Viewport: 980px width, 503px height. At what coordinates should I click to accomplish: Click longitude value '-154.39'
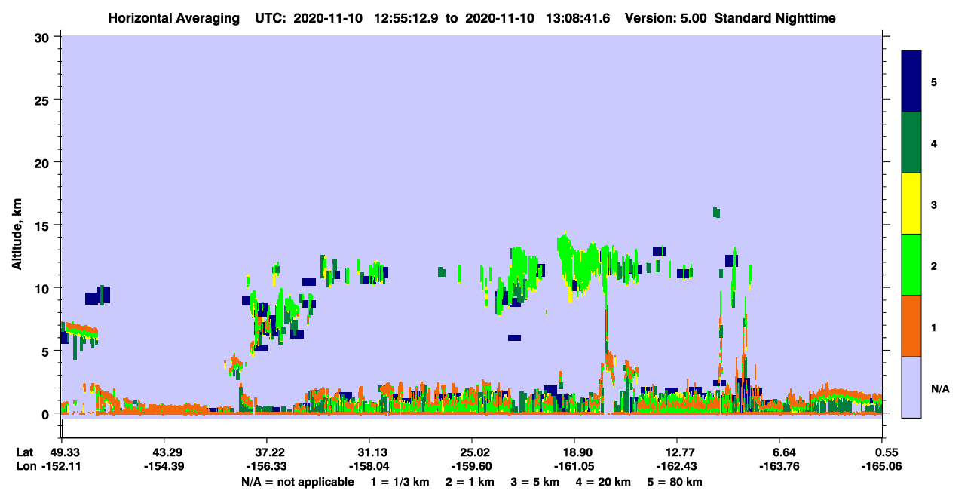point(164,467)
